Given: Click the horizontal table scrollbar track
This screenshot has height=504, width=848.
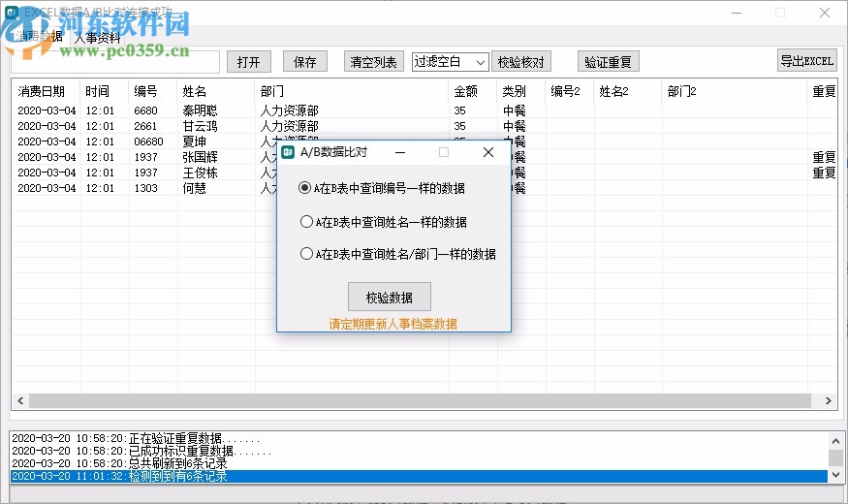Looking at the screenshot, I should (x=421, y=400).
